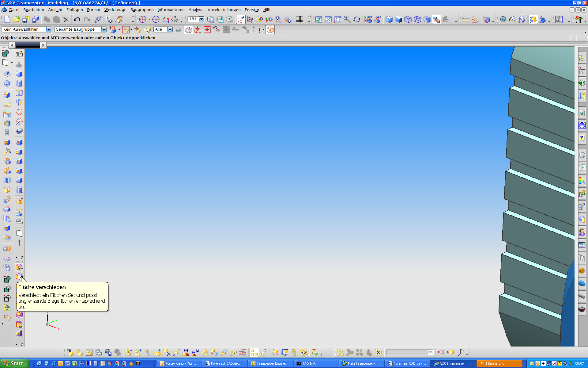Click the Measure Angle icon
Screen dimensions: 588x368
pyautogui.click(x=475, y=20)
